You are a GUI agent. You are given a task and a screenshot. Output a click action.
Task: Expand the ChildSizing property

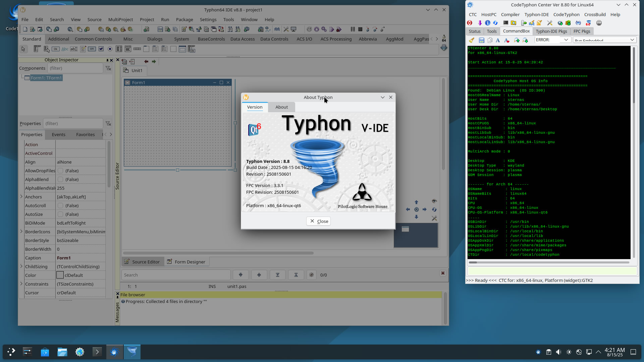pyautogui.click(x=21, y=266)
